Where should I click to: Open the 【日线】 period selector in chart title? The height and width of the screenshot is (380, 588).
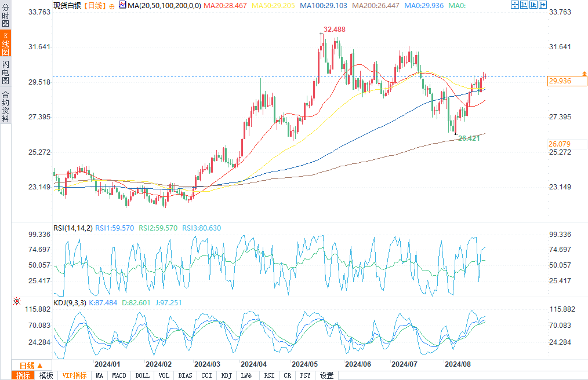(x=93, y=5)
